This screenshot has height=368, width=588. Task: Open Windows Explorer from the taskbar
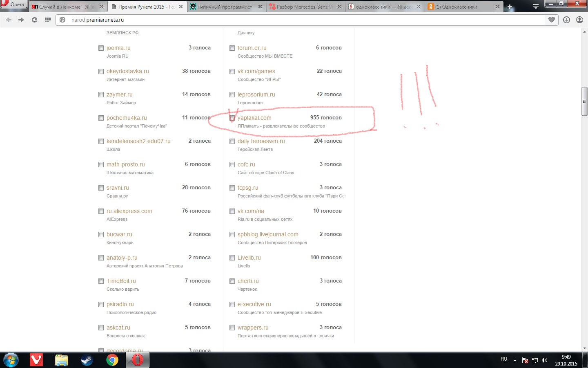click(x=62, y=360)
